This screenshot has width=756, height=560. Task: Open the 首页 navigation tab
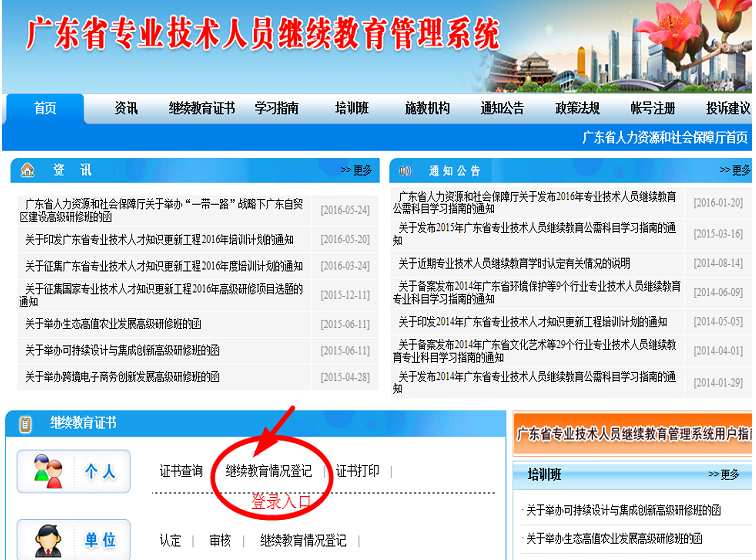coord(45,108)
